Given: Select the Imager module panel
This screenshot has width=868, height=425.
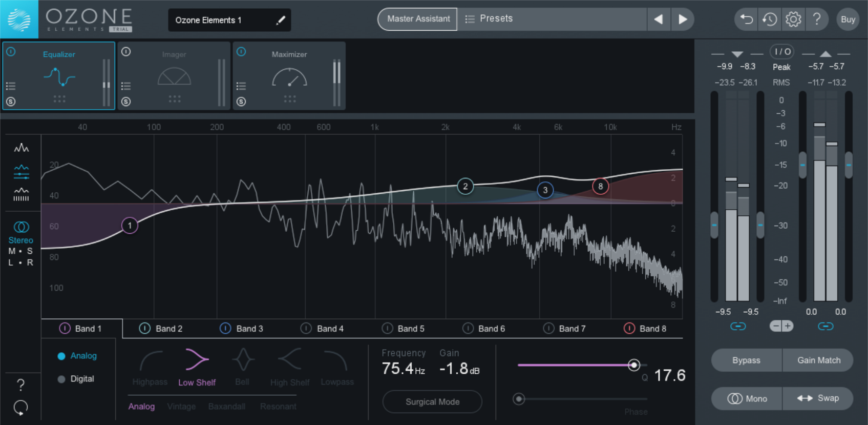Looking at the screenshot, I should click(x=174, y=76).
